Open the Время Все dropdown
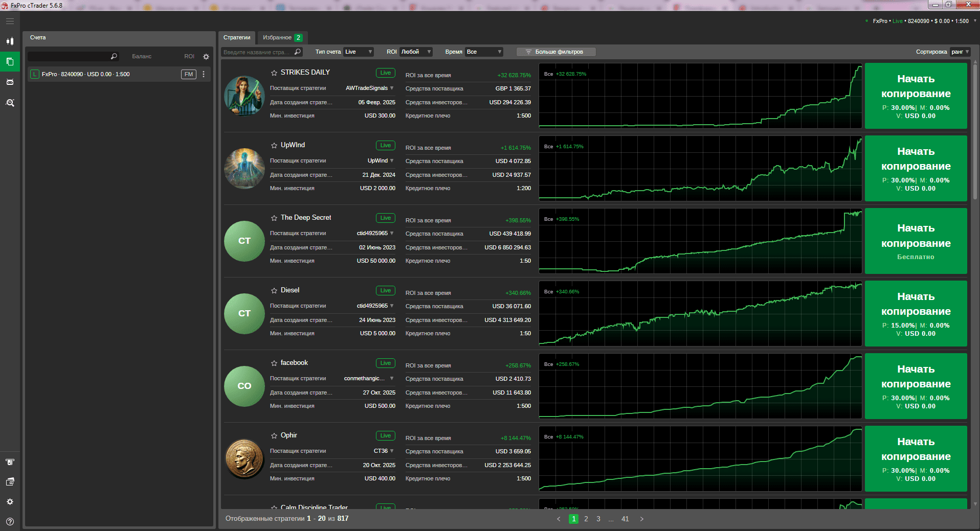The image size is (980, 531). click(x=484, y=52)
